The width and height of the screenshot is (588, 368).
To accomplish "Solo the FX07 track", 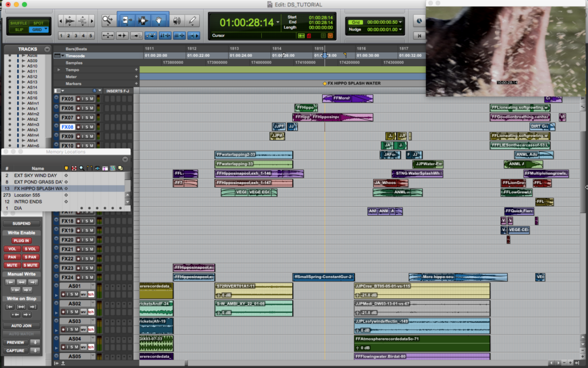I will coord(87,117).
